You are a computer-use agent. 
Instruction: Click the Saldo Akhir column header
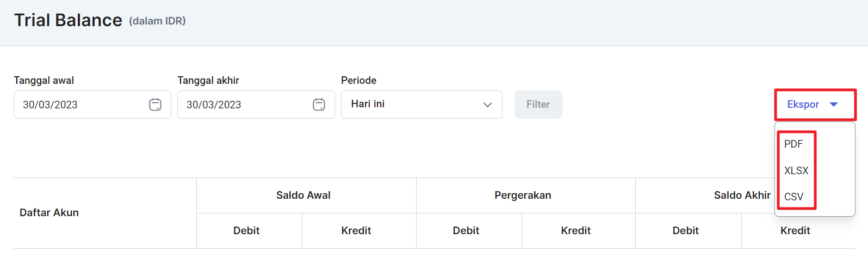pyautogui.click(x=742, y=195)
